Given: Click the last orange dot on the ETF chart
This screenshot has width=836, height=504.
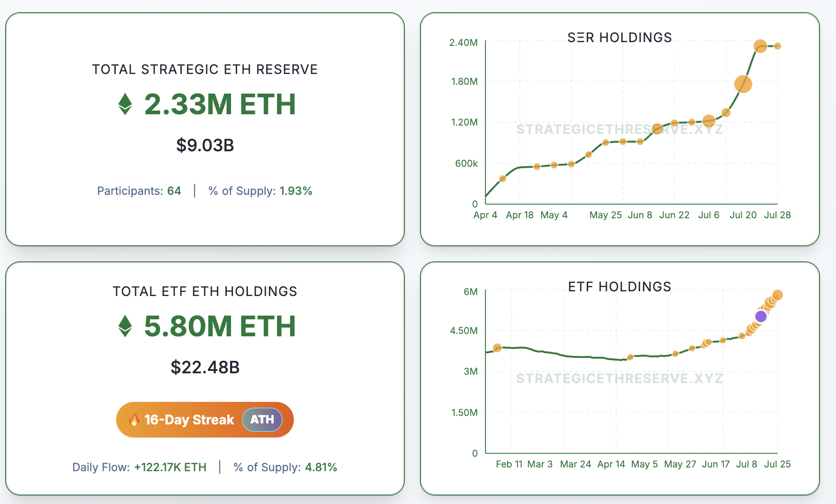Looking at the screenshot, I should click(777, 295).
